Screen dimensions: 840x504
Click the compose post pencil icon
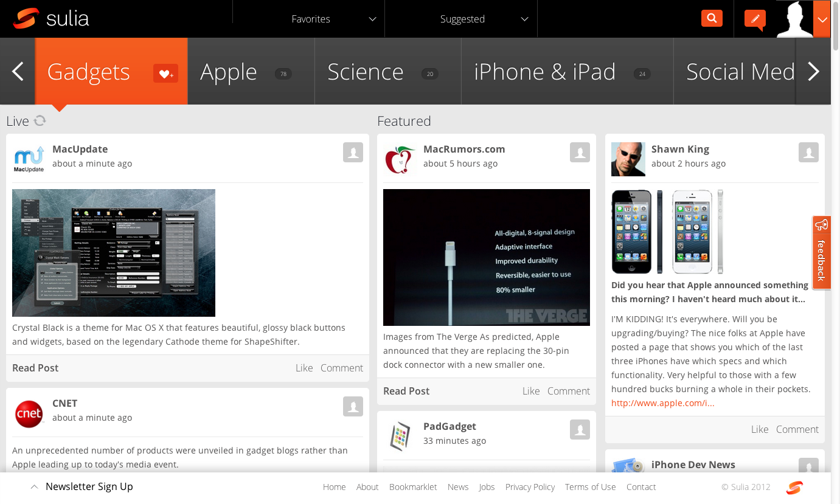pos(755,19)
